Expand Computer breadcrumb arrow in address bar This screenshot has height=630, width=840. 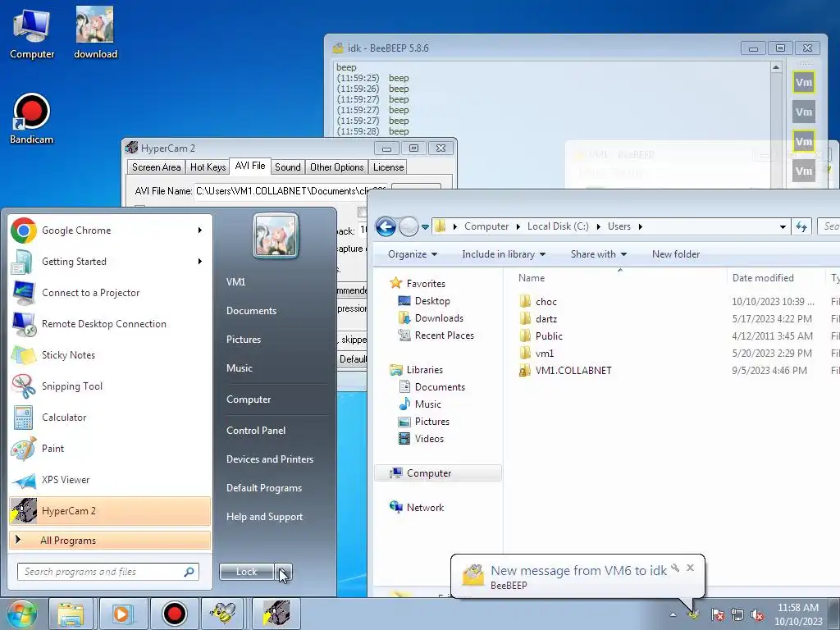[x=518, y=226]
